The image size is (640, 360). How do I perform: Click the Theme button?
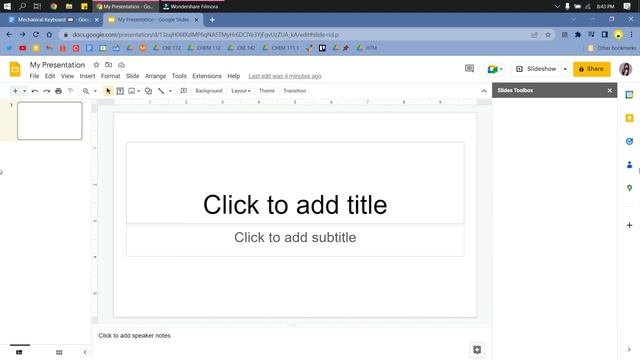point(267,91)
